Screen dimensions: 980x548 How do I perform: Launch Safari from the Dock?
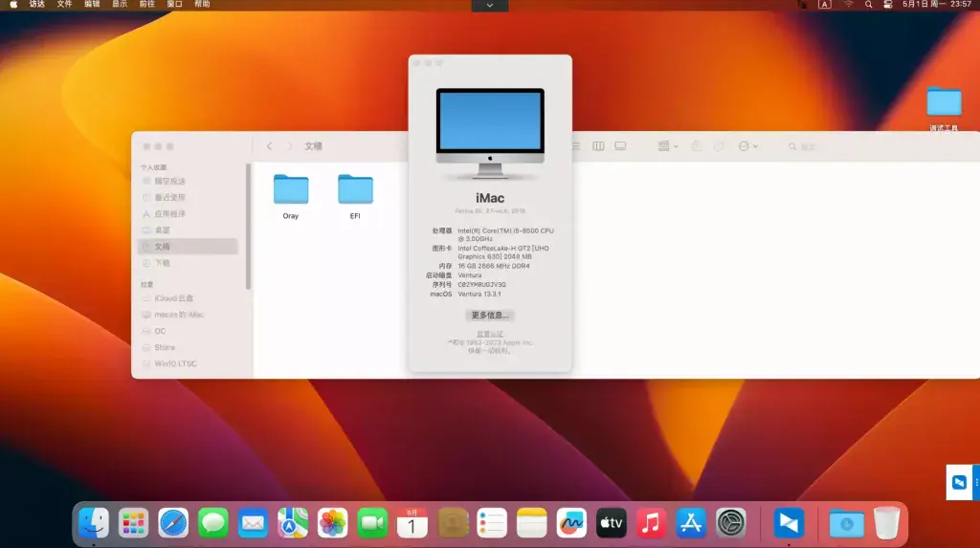[173, 522]
